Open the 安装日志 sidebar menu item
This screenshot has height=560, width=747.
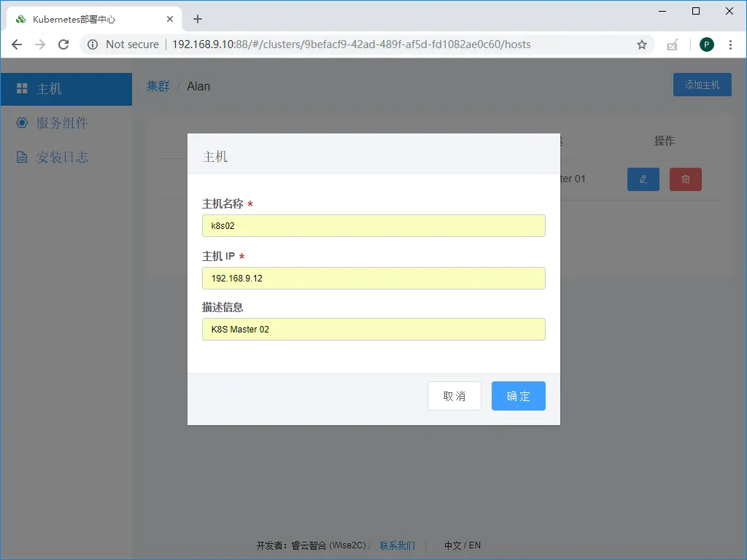click(66, 157)
